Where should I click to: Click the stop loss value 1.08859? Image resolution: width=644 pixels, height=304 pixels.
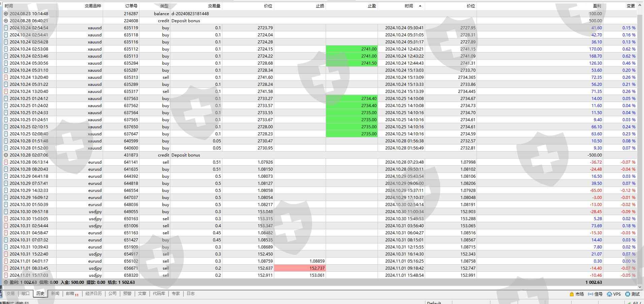pos(317,261)
